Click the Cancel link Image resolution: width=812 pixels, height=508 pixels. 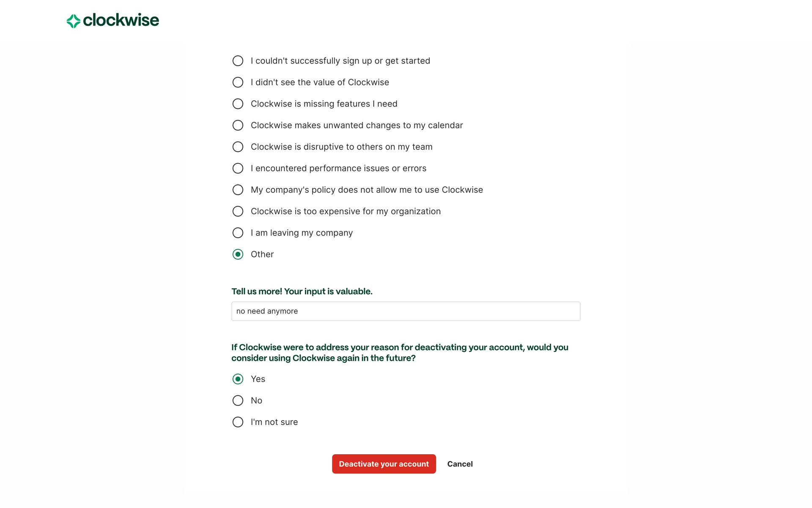(x=460, y=464)
